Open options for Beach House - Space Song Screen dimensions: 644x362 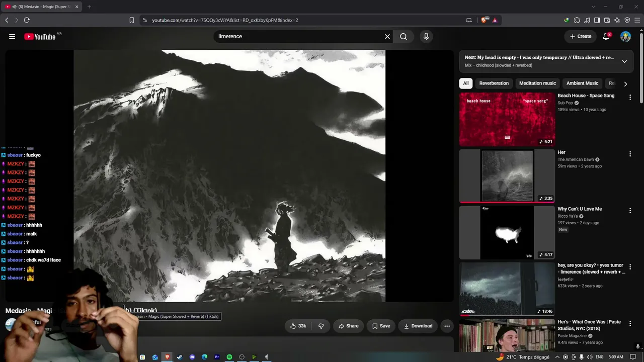pyautogui.click(x=630, y=97)
